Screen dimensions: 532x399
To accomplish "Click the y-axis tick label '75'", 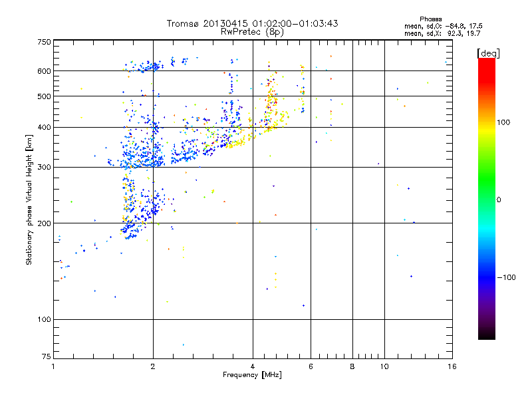I will (x=47, y=356).
